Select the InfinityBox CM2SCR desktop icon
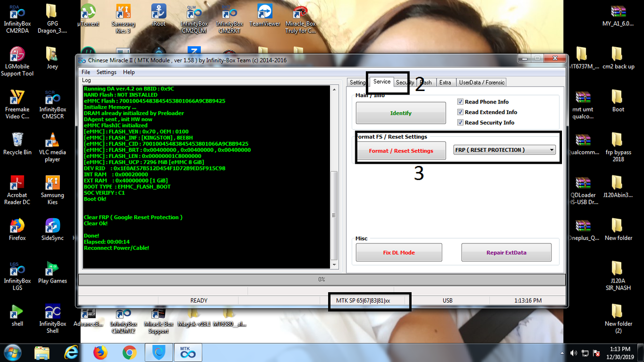644x362 pixels. click(53, 105)
